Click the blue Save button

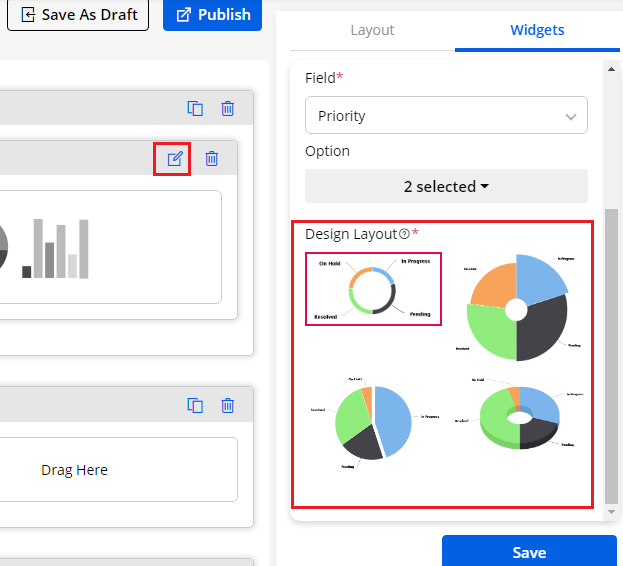529,552
